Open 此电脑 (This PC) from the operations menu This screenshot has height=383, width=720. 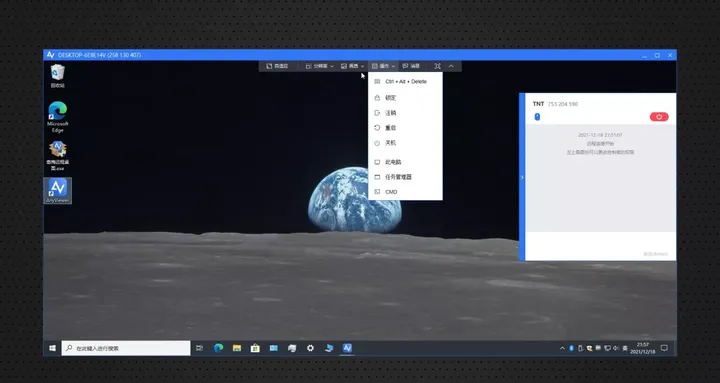coord(405,162)
